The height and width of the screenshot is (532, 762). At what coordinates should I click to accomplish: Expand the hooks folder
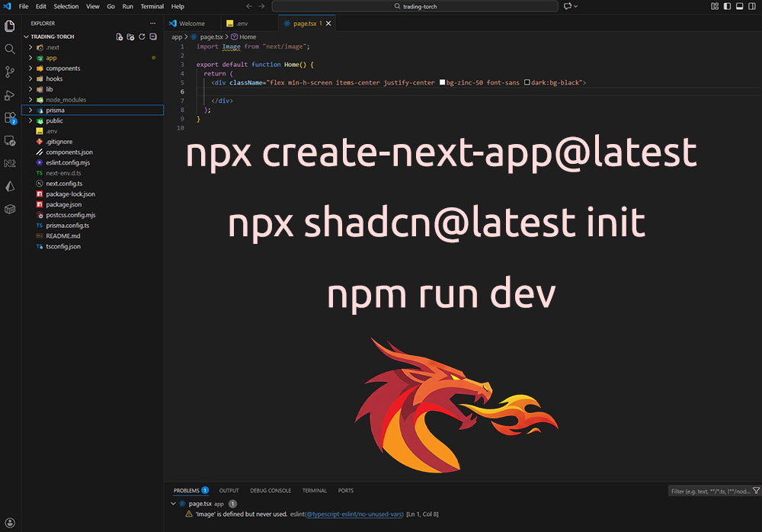pyautogui.click(x=30, y=79)
